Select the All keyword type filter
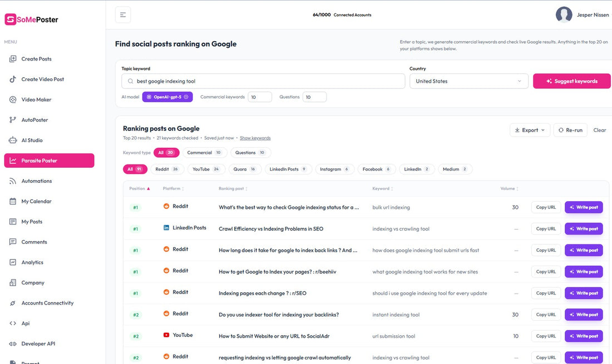The width and height of the screenshot is (612, 364). point(166,153)
